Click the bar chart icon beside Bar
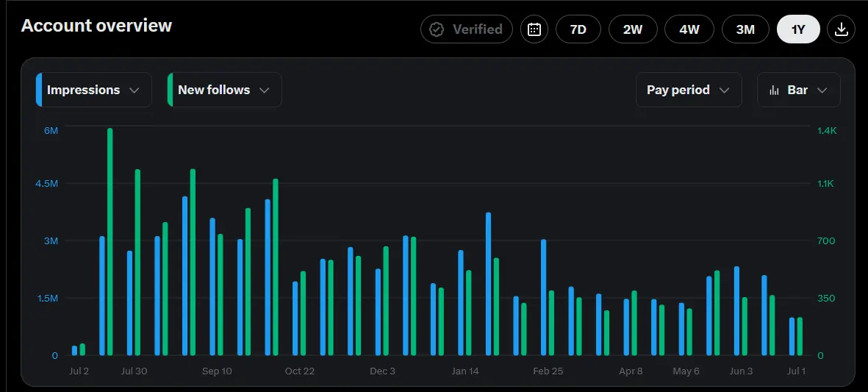This screenshot has height=392, width=868. pos(775,90)
